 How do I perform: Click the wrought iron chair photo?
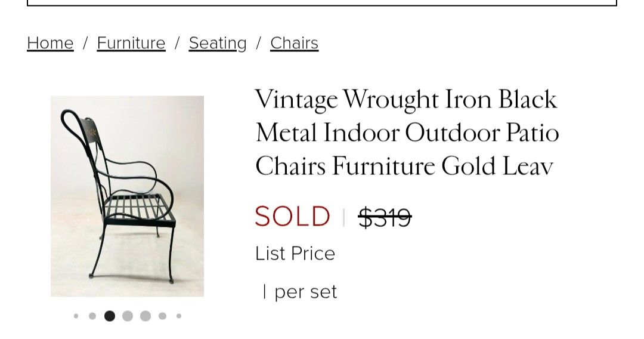[x=127, y=196]
